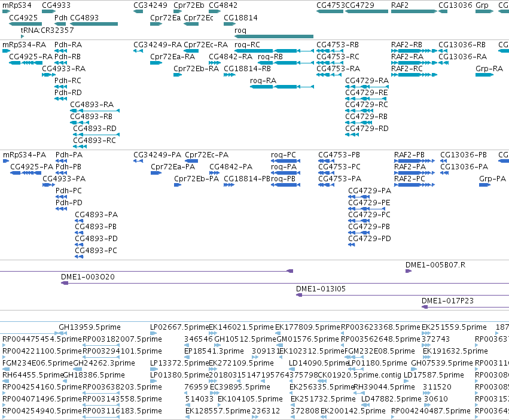Viewport: 509px width, 420px height.
Task: Click the Grp-PA protein label
Action: tap(492, 179)
